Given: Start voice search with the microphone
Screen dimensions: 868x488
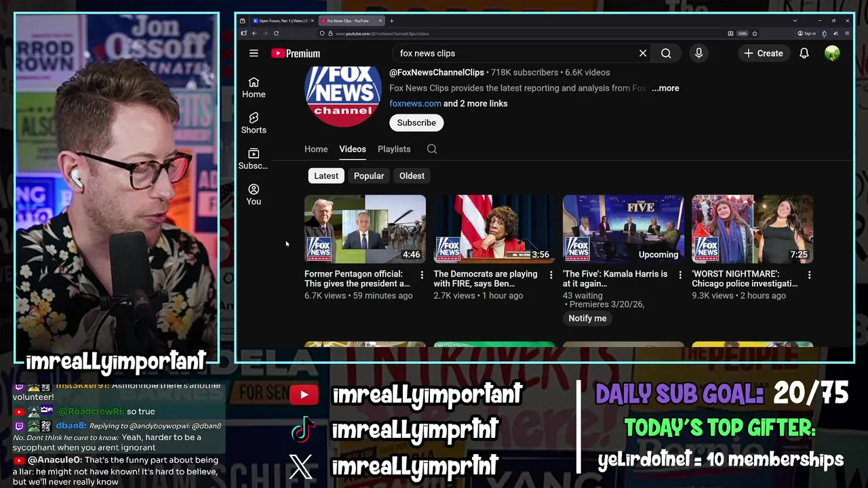Looking at the screenshot, I should pyautogui.click(x=698, y=53).
